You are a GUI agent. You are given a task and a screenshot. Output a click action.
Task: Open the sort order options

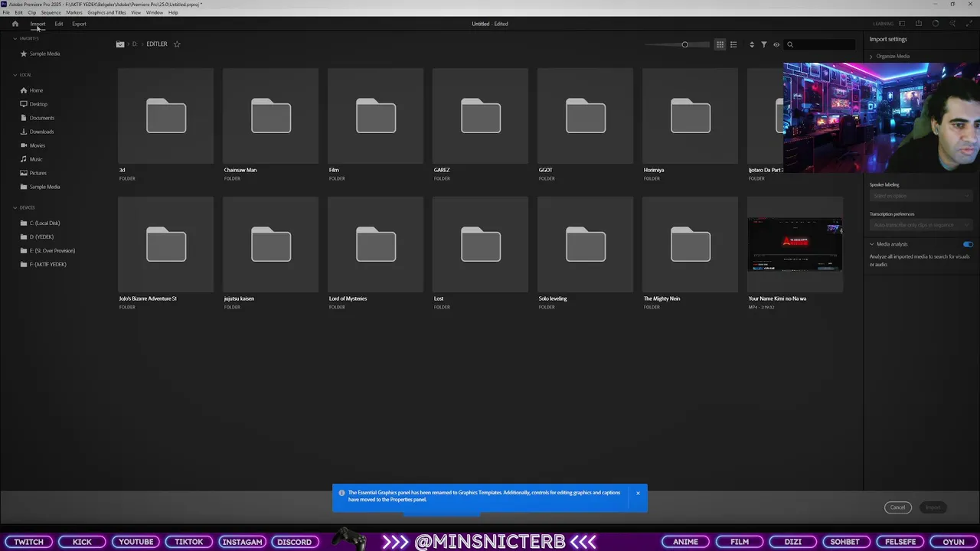click(752, 44)
